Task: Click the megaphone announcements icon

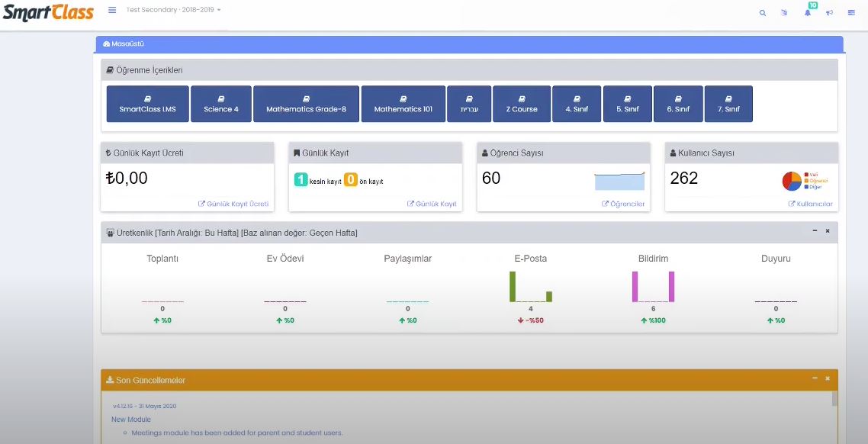Action: pos(829,12)
